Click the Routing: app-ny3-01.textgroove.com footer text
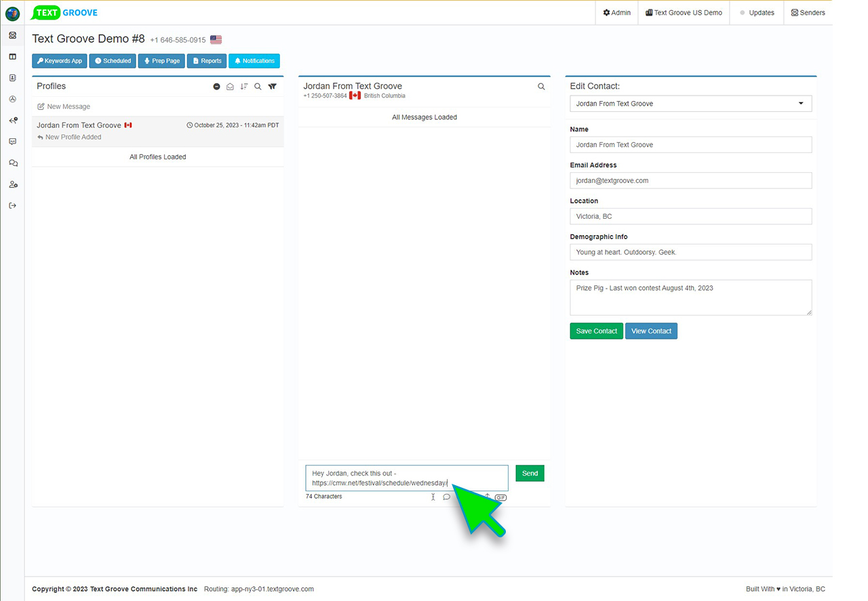 click(x=259, y=589)
